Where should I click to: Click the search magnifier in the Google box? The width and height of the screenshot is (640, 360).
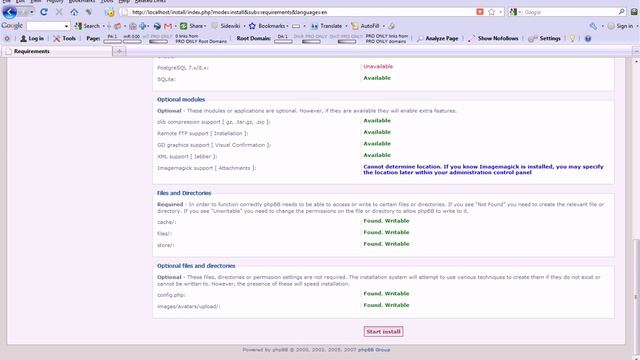click(x=621, y=12)
